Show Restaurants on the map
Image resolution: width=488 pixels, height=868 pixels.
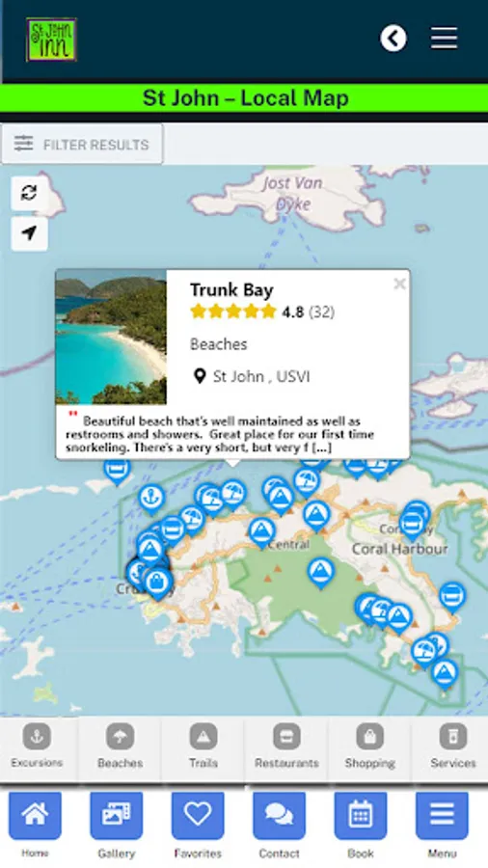click(x=286, y=746)
